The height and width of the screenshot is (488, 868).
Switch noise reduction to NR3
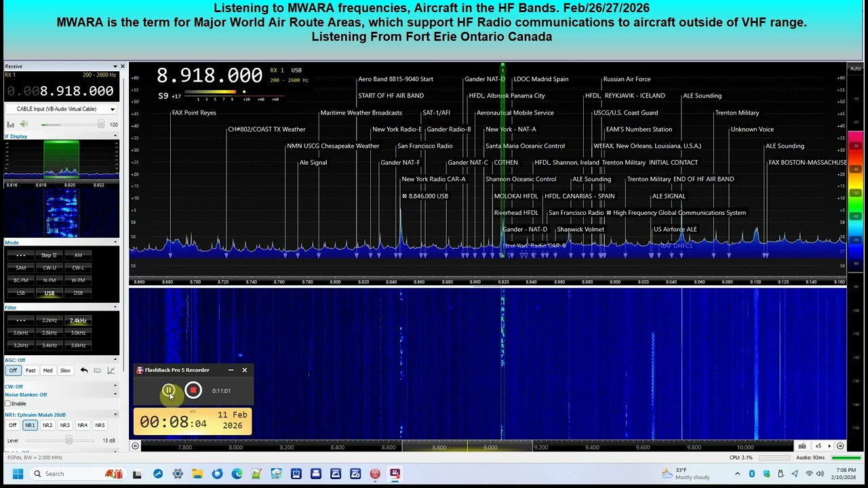[64, 425]
